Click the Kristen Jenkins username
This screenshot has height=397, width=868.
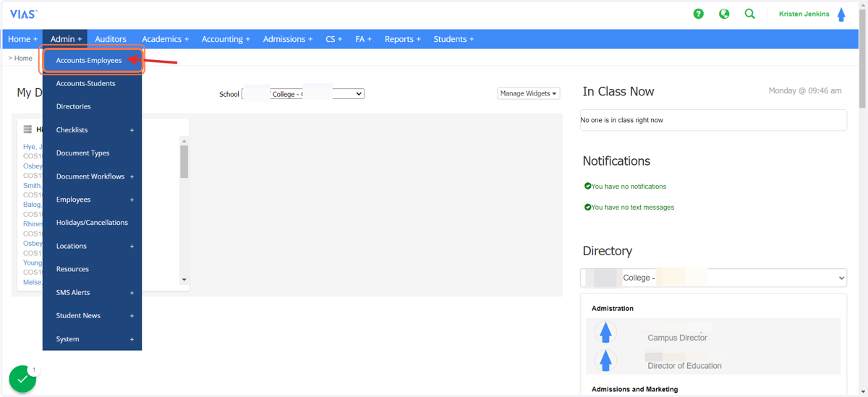(x=804, y=14)
